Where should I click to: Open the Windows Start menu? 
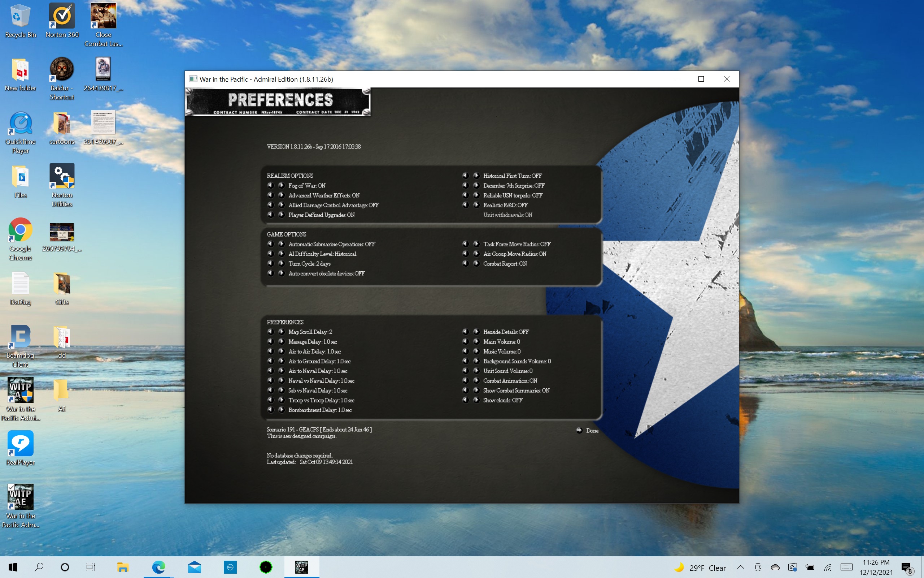[x=13, y=567]
